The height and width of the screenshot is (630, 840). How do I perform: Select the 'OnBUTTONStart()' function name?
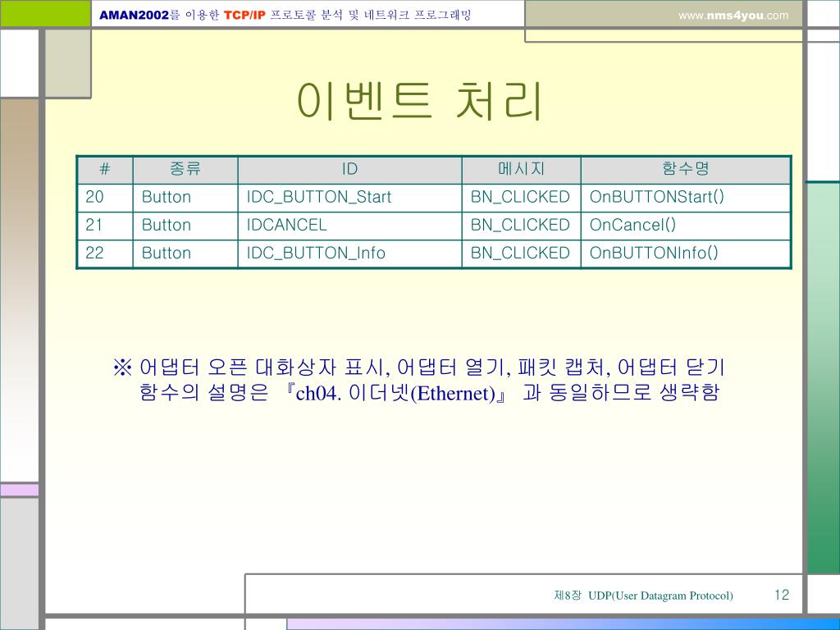pos(657,197)
